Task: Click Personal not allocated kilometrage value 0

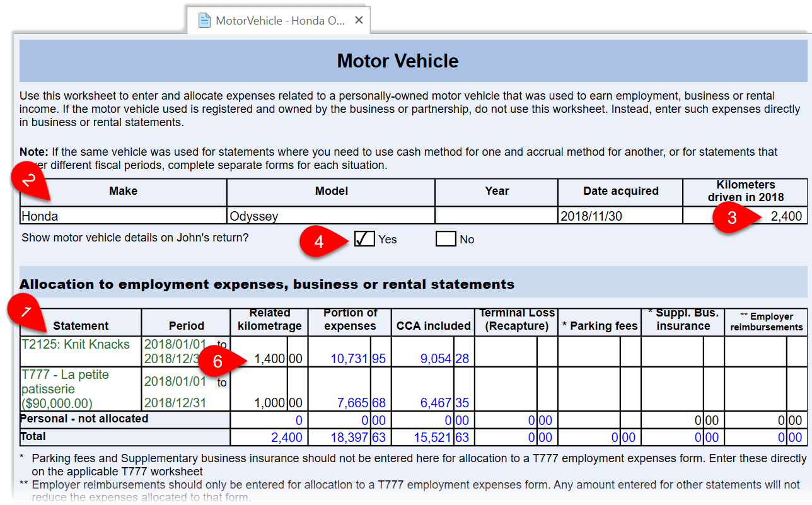Action: click(x=299, y=420)
